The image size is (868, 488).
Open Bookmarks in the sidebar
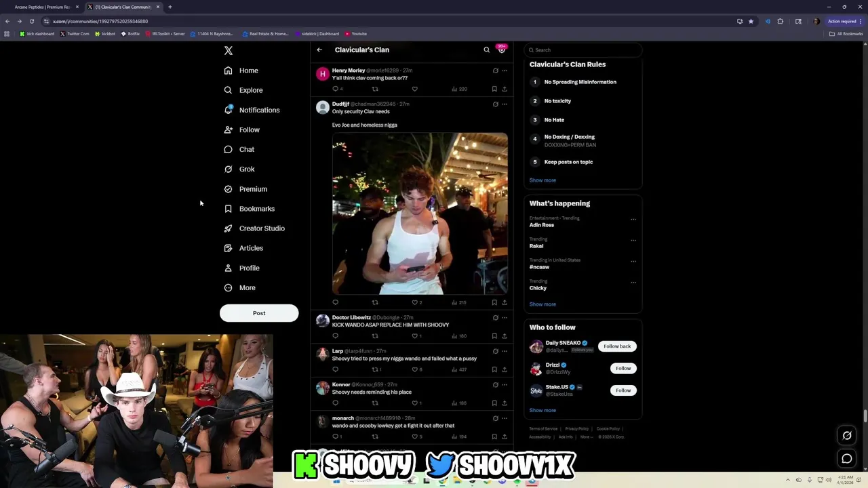pyautogui.click(x=249, y=209)
